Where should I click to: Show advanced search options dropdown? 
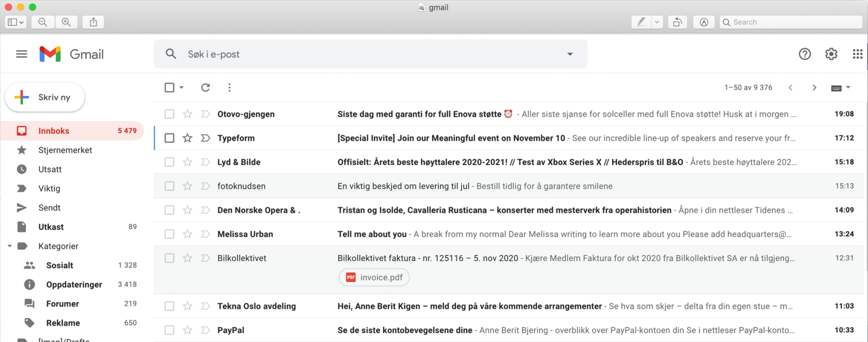pyautogui.click(x=570, y=54)
